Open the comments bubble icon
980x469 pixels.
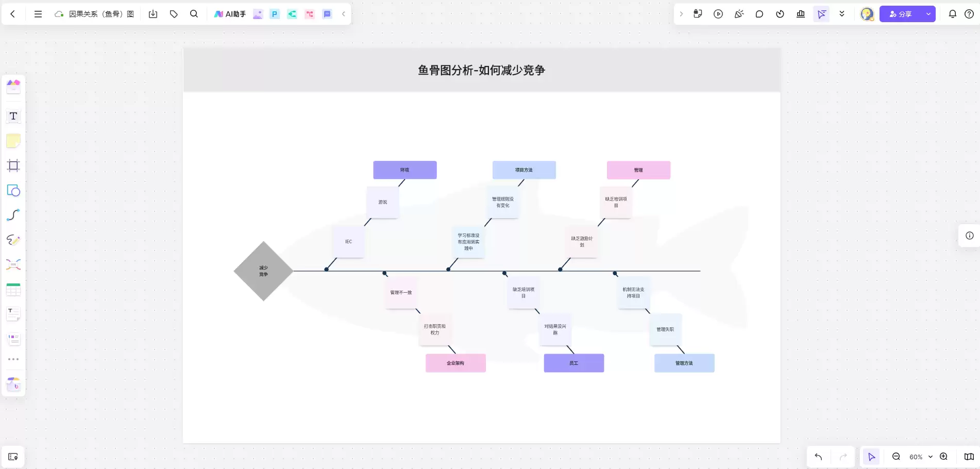coord(759,14)
